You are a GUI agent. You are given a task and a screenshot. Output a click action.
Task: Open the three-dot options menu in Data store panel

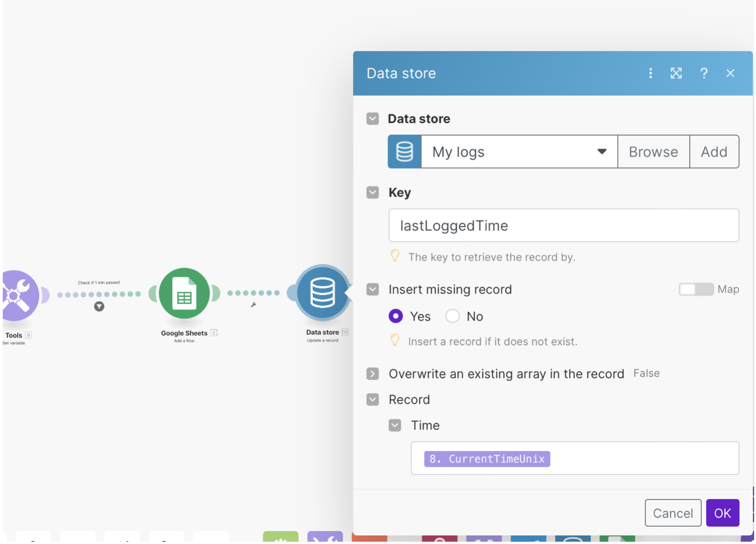coord(650,73)
